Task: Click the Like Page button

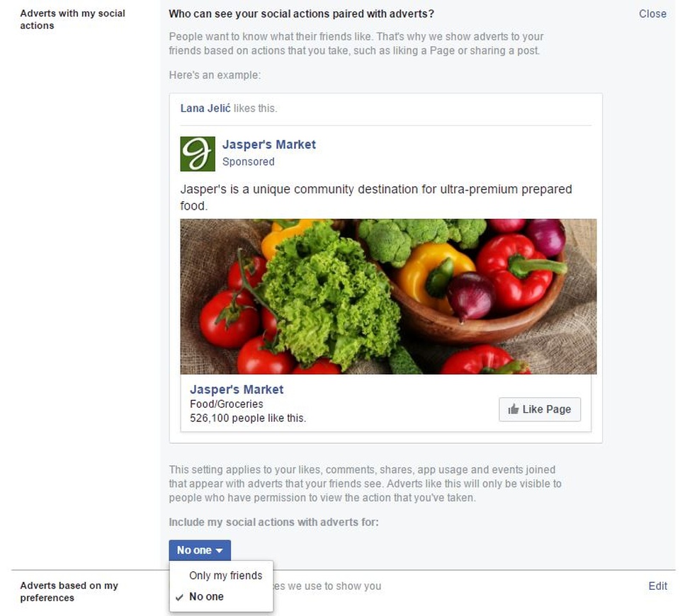Action: pos(540,409)
